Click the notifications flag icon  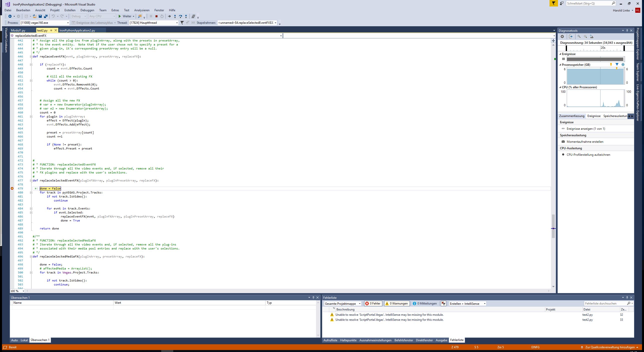[x=553, y=3]
